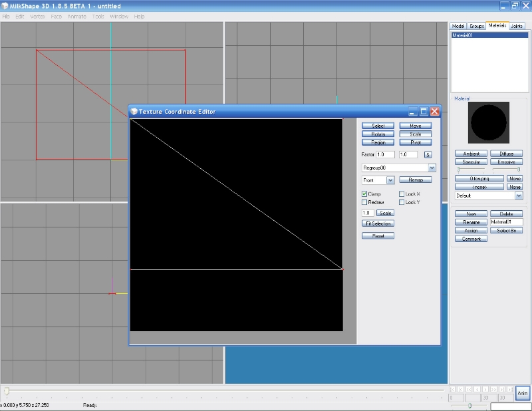Open the Vertex menu
Viewport: 532px width, 411px height.
coord(38,16)
